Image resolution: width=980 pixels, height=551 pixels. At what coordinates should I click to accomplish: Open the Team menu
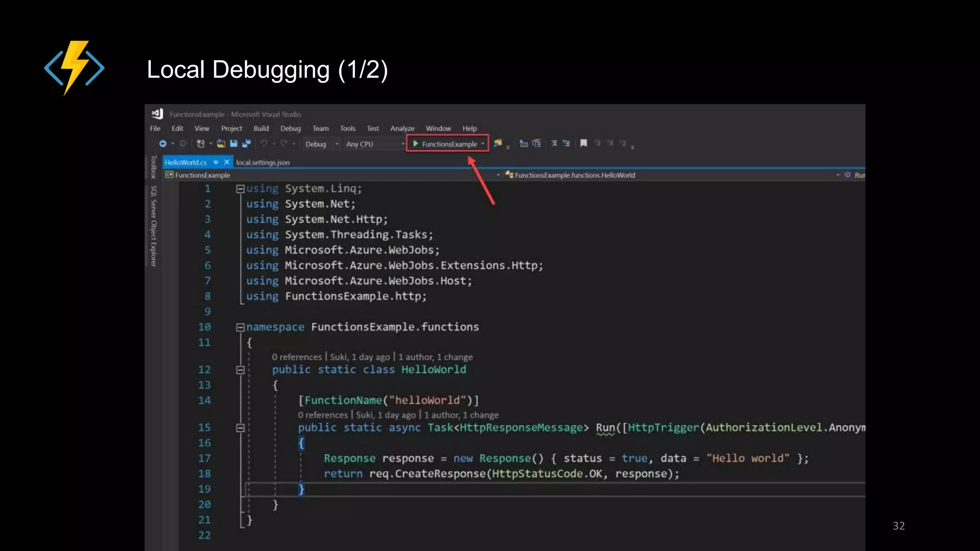pyautogui.click(x=321, y=128)
